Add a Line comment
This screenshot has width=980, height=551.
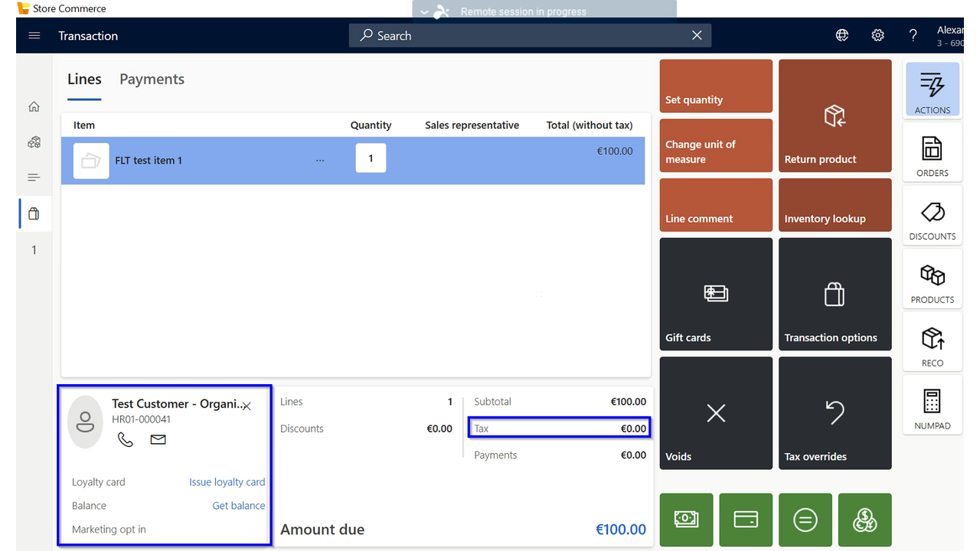click(x=716, y=205)
